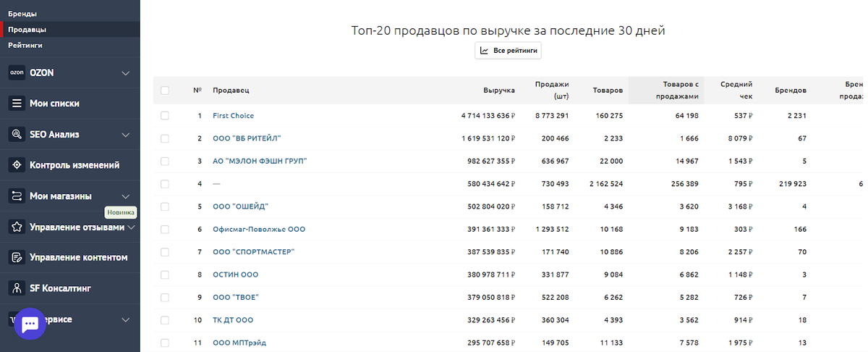Click the Управление контентом edit icon
The height and width of the screenshot is (352, 868).
(x=17, y=258)
